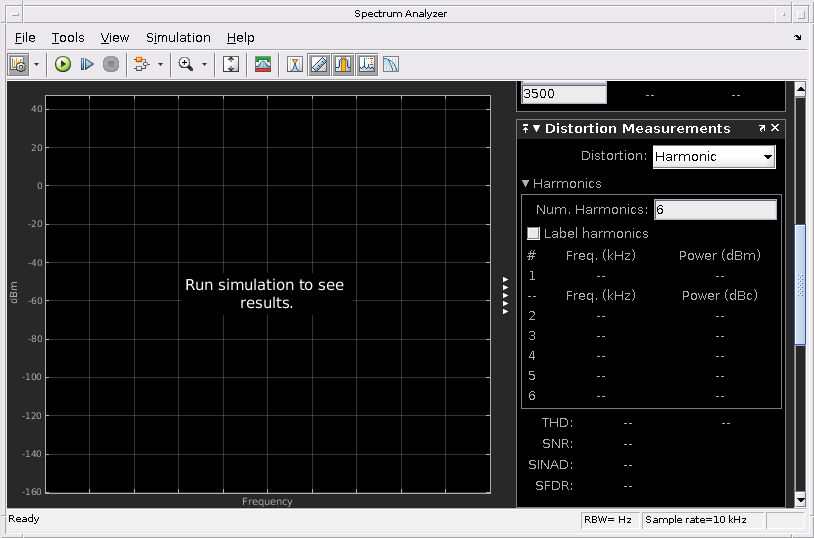The width and height of the screenshot is (814, 538).
Task: Click the red-green Spectrum display icon
Action: pos(262,64)
